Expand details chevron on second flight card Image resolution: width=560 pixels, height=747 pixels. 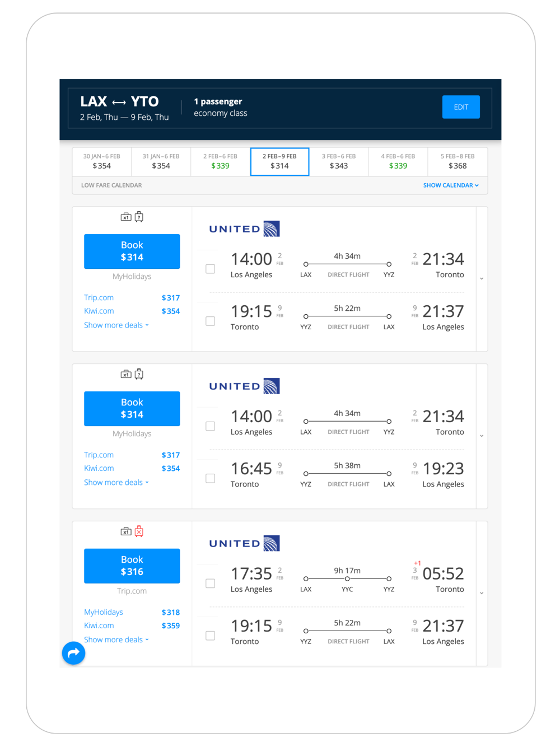click(x=482, y=436)
